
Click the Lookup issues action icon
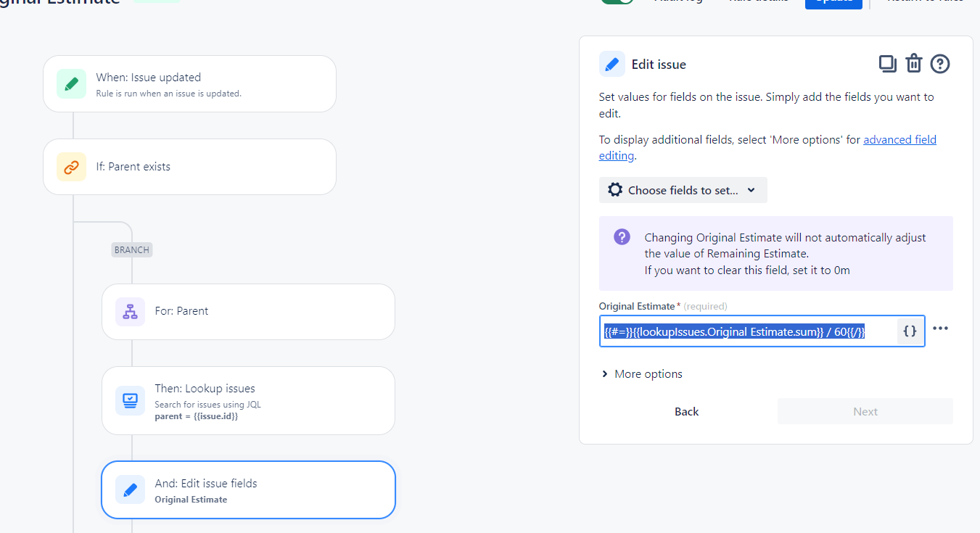tap(130, 400)
